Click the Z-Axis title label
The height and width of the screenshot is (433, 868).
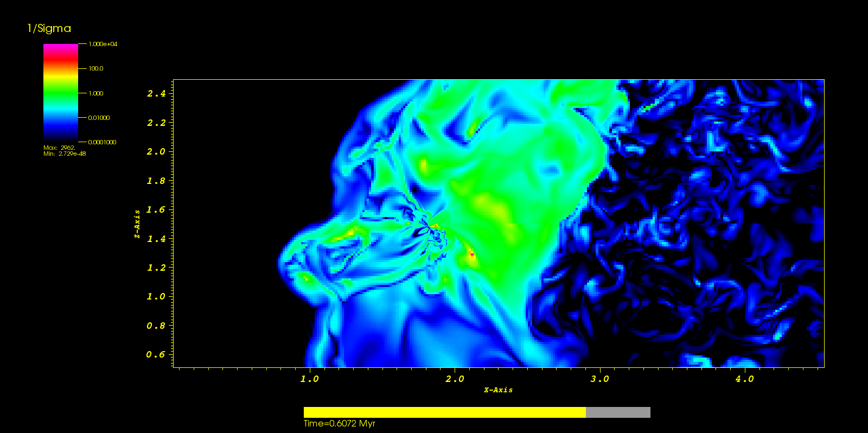tap(137, 224)
